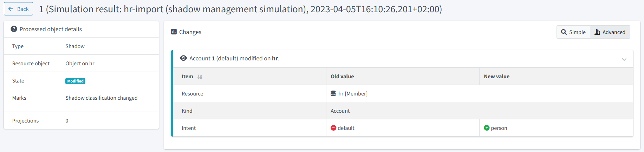Open the hr resource link

pos(341,94)
